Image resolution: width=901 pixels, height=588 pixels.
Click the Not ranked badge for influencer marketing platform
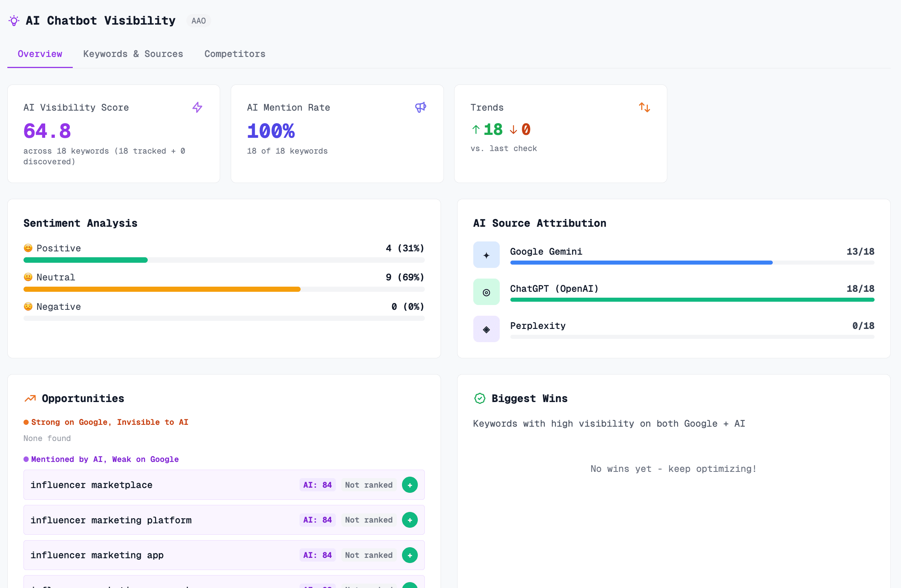368,520
